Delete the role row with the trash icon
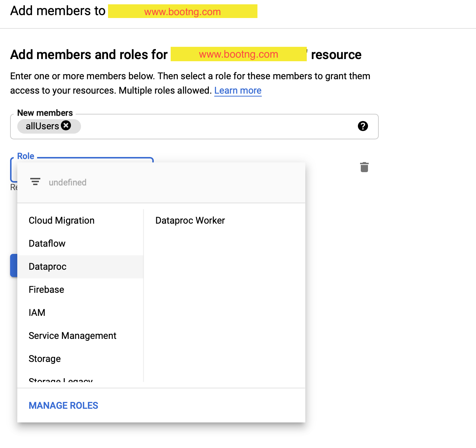Image resolution: width=476 pixels, height=448 pixels. click(364, 167)
